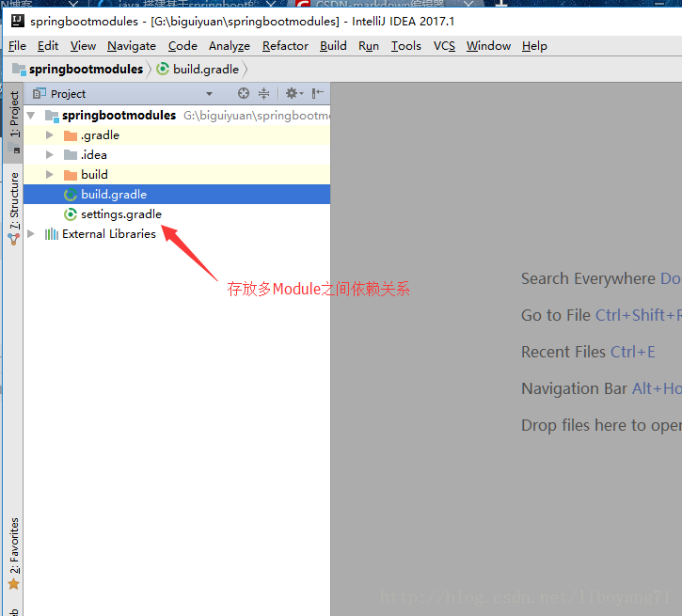Select the .gradle folder in tree
The width and height of the screenshot is (682, 616).
pyautogui.click(x=177, y=135)
